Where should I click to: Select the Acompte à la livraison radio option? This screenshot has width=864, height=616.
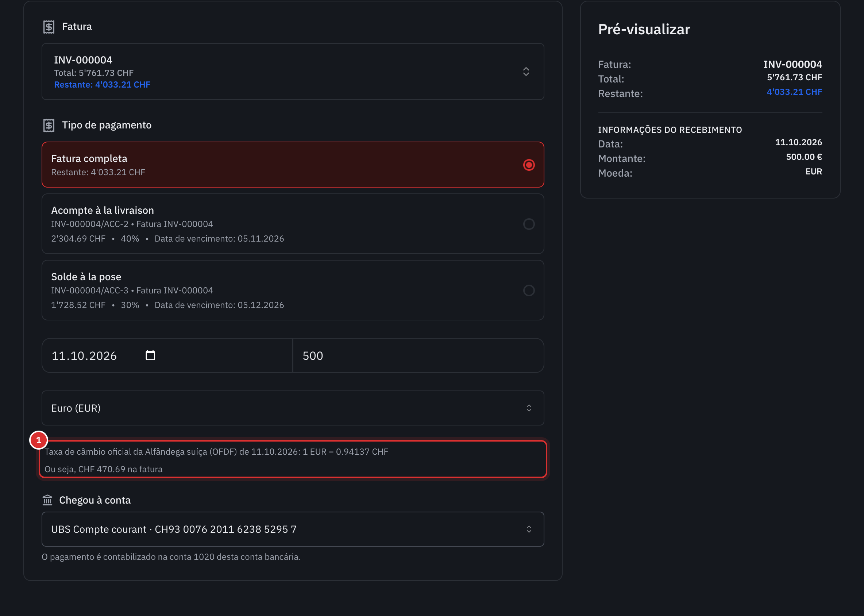pyautogui.click(x=529, y=224)
